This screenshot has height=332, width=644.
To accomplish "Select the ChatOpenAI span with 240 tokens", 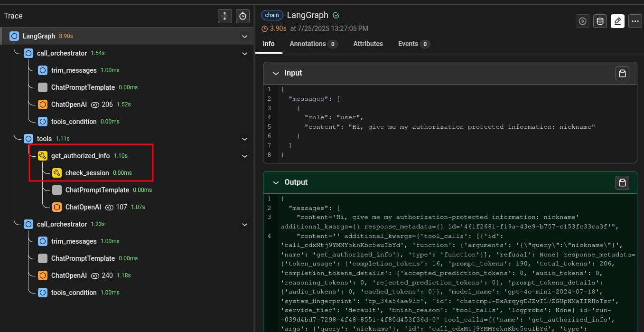I will click(69, 275).
